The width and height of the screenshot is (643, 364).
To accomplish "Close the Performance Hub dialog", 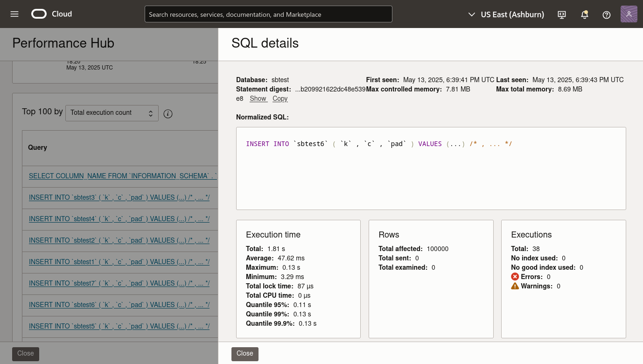I will (25, 354).
